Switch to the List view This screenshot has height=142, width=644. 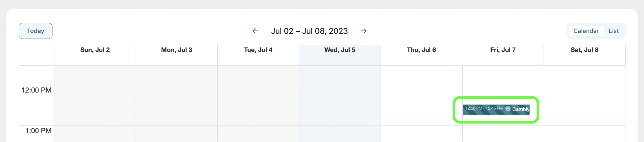click(614, 31)
